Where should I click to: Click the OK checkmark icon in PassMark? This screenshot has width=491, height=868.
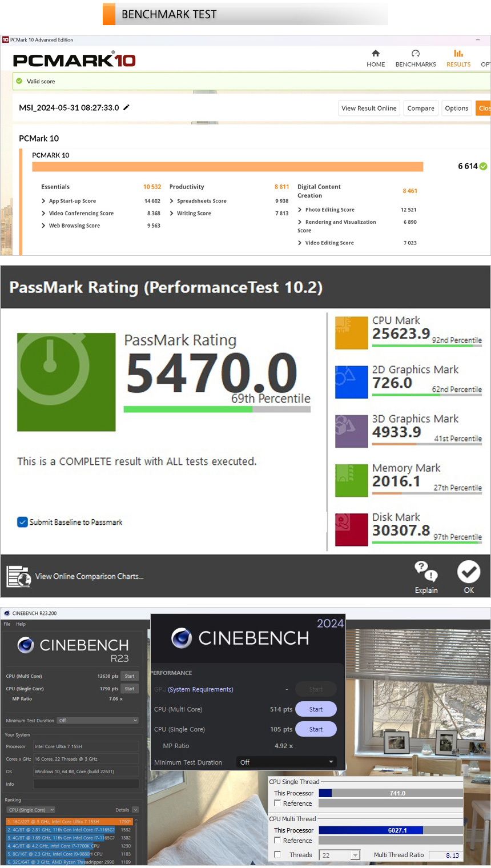pos(469,571)
